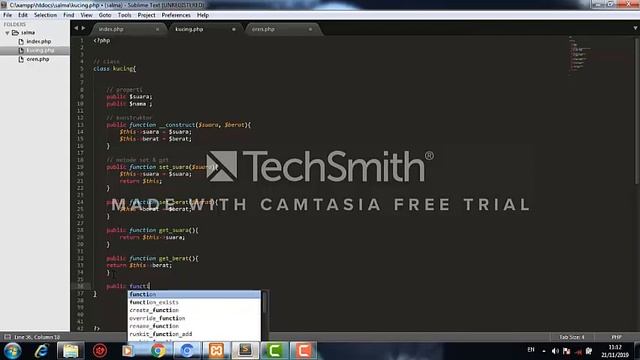
Task: Open kucing.php from the sidebar
Action: (40, 51)
